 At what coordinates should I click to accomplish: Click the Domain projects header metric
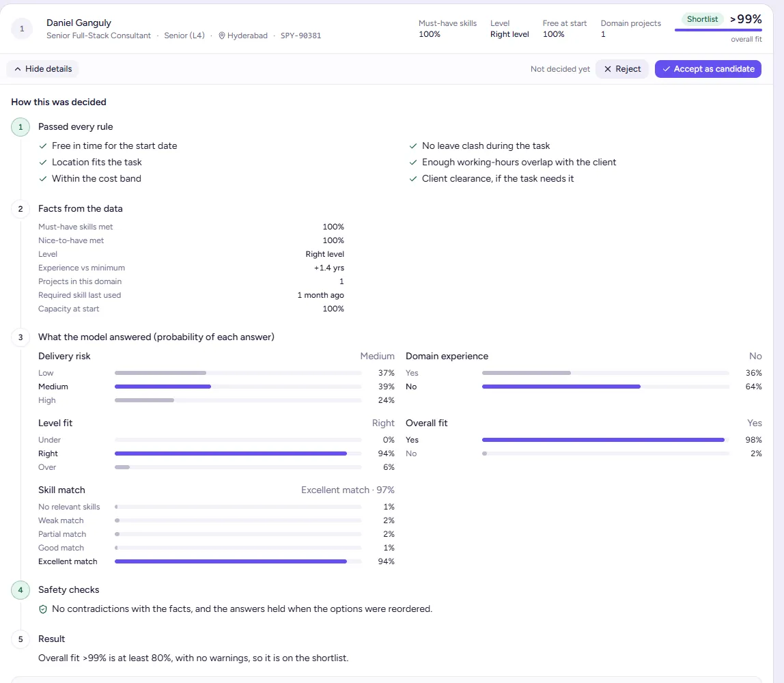[x=630, y=29]
